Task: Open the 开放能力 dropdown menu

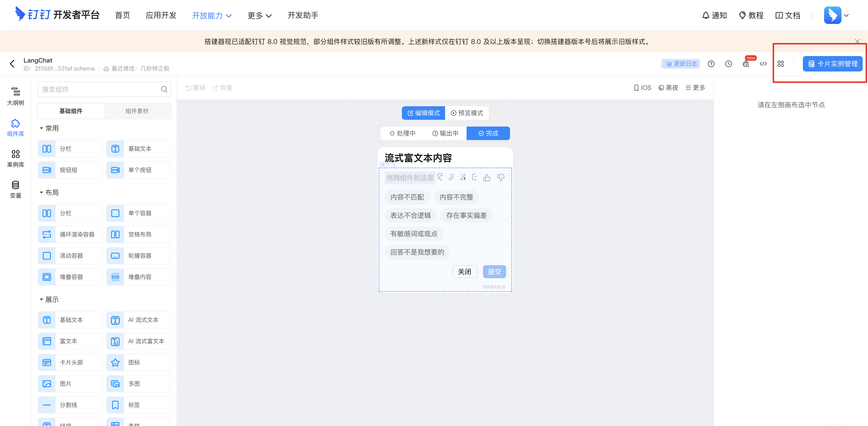Action: pyautogui.click(x=212, y=15)
